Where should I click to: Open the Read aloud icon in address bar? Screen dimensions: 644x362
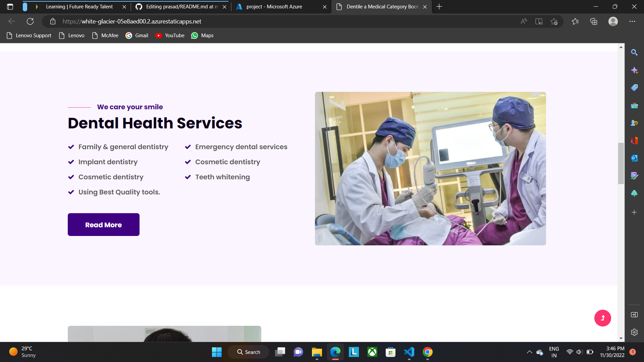pyautogui.click(x=524, y=21)
